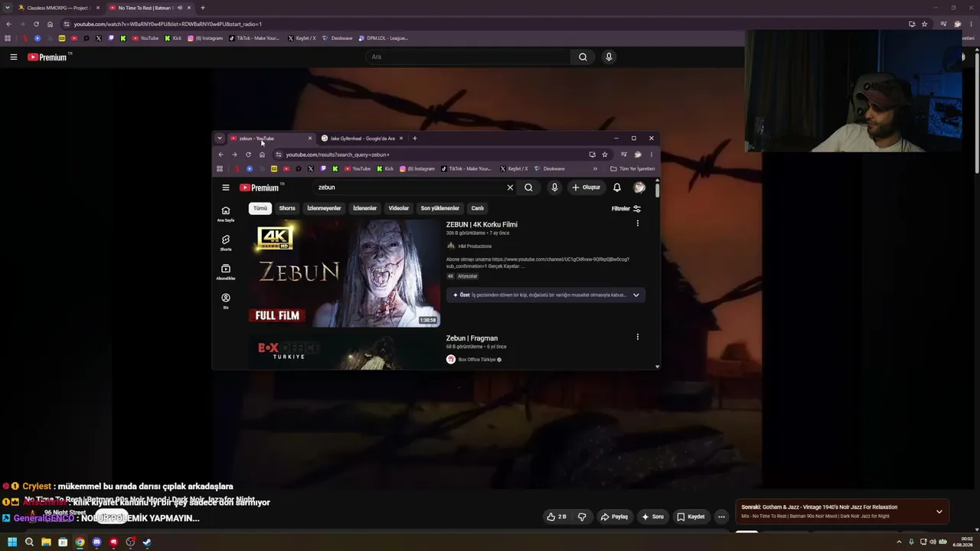Viewport: 980px width, 551px height.
Task: Reload the zebun search results page
Action: 248,155
